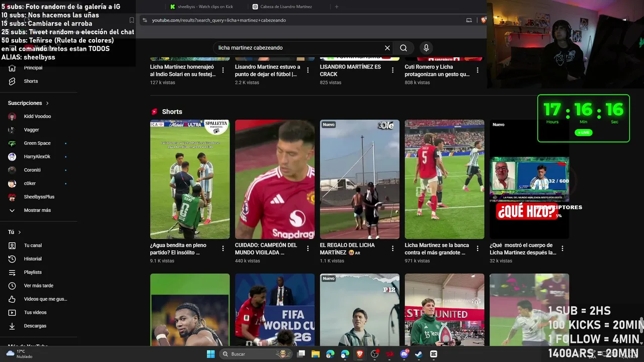Open the Shorts section in the sidebar
Image resolution: width=644 pixels, height=362 pixels.
tap(30, 81)
